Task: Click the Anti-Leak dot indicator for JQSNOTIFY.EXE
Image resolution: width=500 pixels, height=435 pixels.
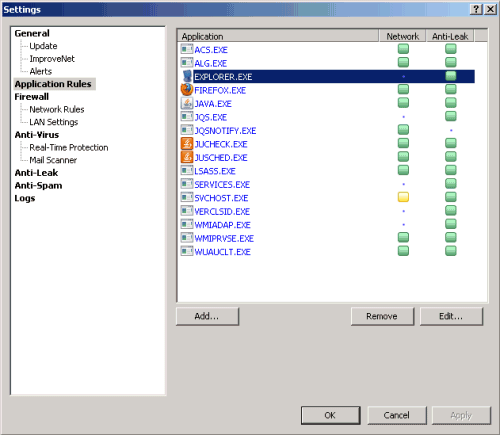Action: (451, 130)
